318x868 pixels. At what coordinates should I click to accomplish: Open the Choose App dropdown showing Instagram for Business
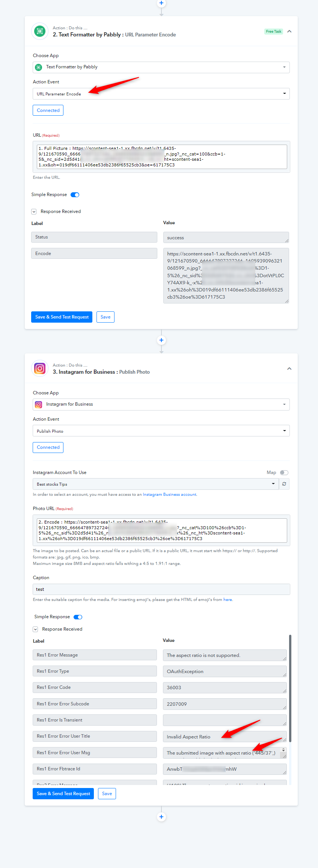click(161, 405)
